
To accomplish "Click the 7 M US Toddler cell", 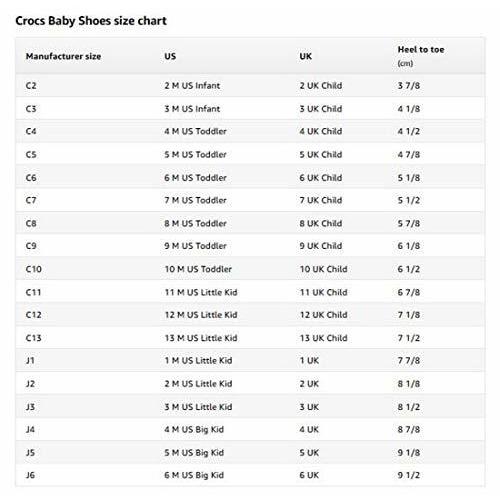I will point(195,200).
